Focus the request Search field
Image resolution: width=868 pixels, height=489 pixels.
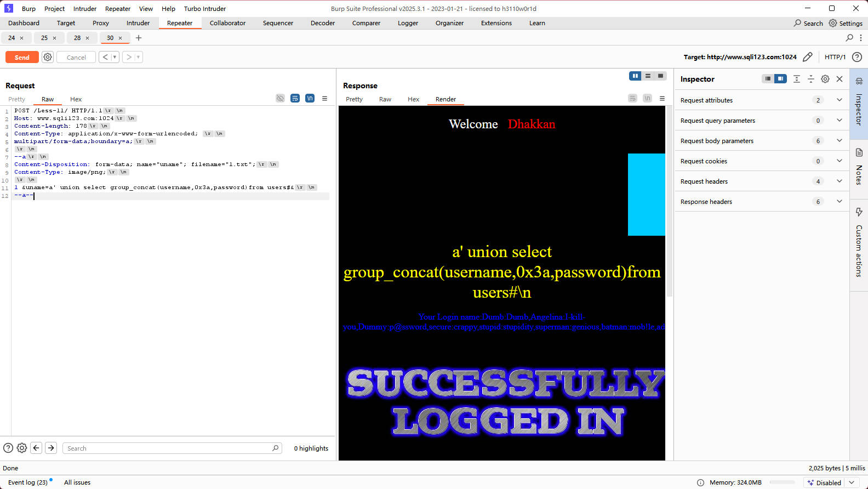click(172, 448)
